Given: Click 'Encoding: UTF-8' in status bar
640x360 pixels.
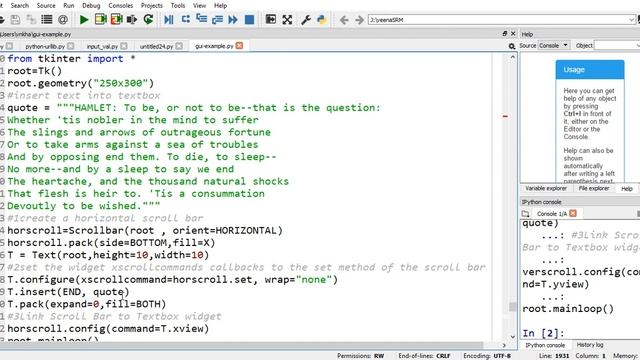Looking at the screenshot, I should (x=487, y=356).
